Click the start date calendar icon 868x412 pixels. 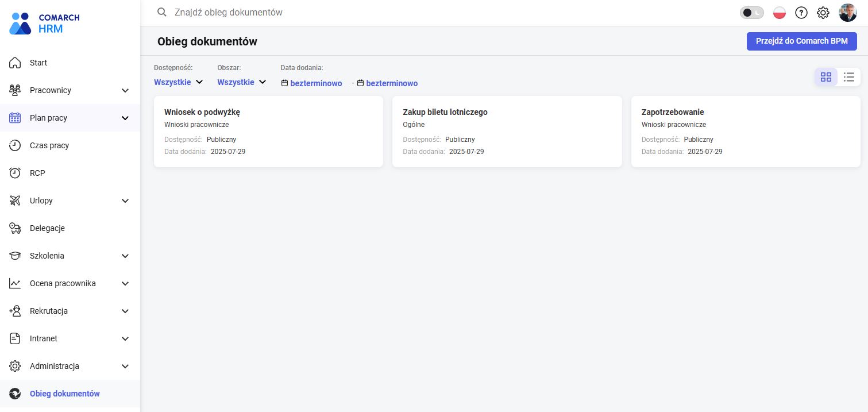pyautogui.click(x=284, y=83)
